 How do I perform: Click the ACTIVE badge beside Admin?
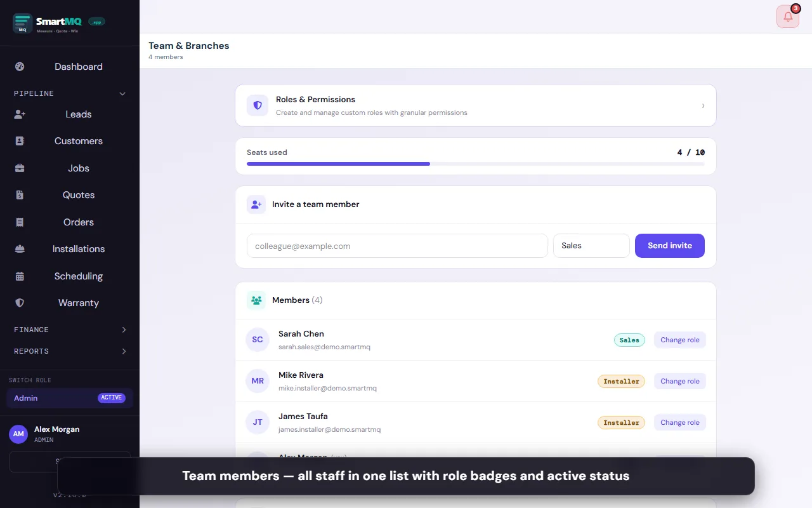[x=112, y=398]
